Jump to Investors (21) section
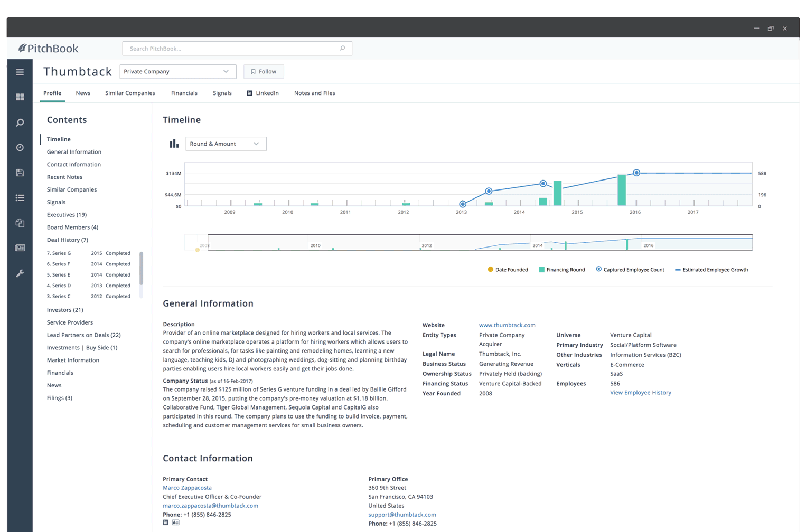Screen dimensions: 806x532 click(x=65, y=310)
